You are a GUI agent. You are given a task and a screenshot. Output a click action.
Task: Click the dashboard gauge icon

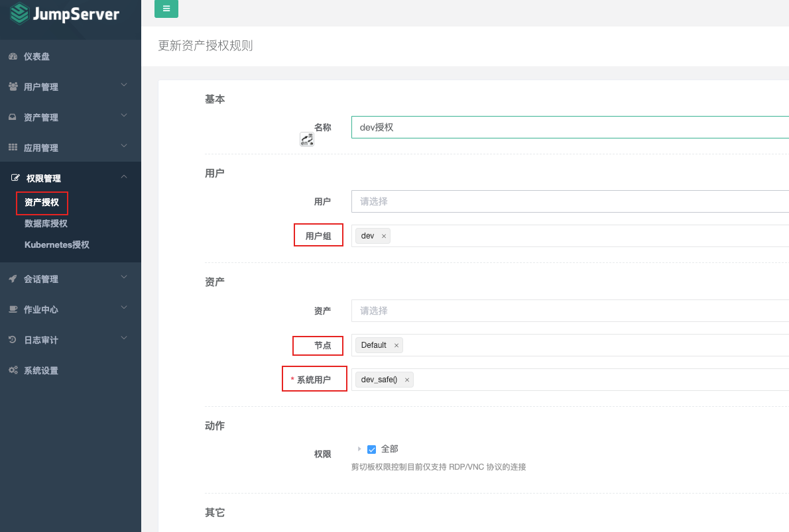tap(13, 56)
